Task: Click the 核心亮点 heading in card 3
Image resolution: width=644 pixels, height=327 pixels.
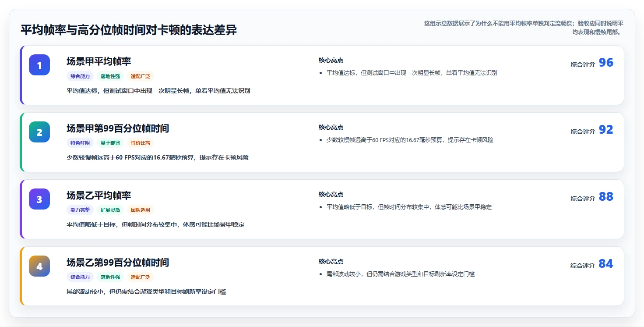Action: [x=331, y=195]
